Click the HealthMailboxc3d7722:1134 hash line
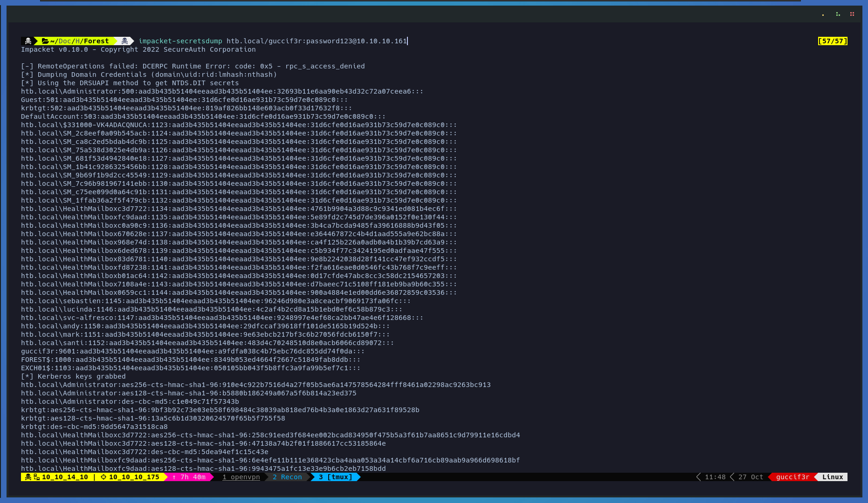The image size is (868, 503). (239, 209)
